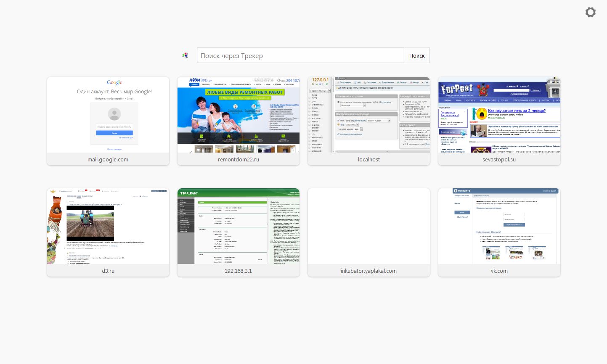Click the 'sevastopol.su' tile label
Screen dimensions: 607x364
coord(499,159)
